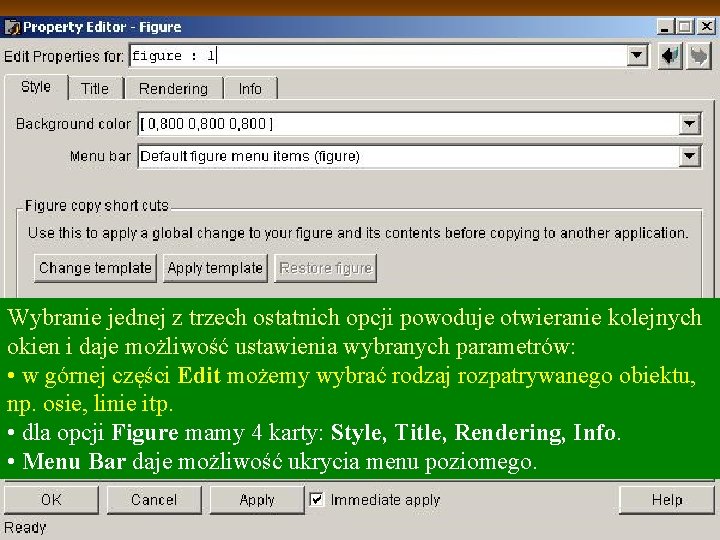This screenshot has height=540, width=720.
Task: Click the Menu bar selection field
Action: pos(408,157)
